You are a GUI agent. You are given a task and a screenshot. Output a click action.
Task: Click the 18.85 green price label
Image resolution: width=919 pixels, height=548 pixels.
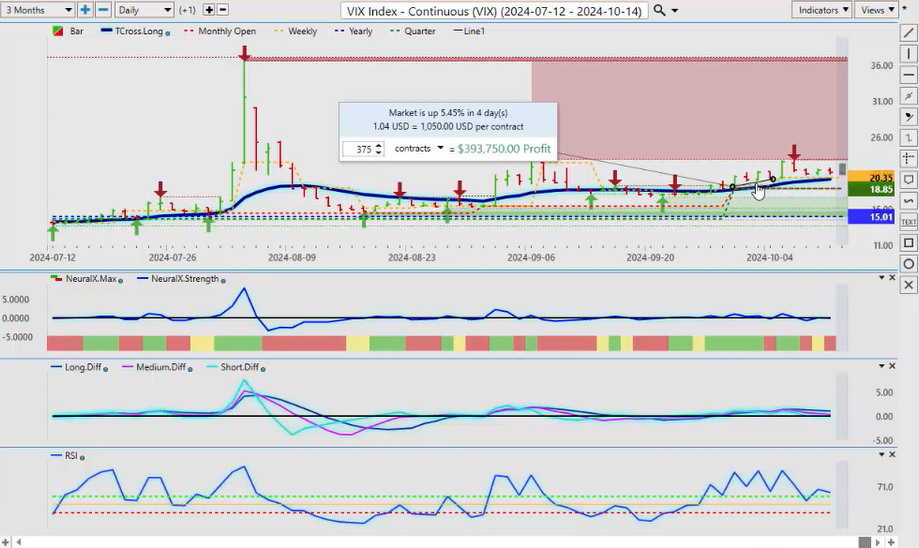[871, 189]
